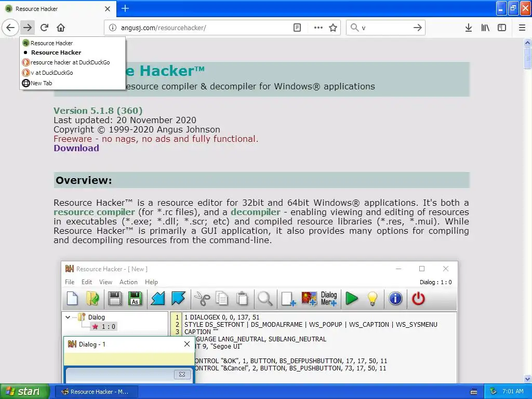Follow the Download link
The image size is (532, 399).
[76, 148]
